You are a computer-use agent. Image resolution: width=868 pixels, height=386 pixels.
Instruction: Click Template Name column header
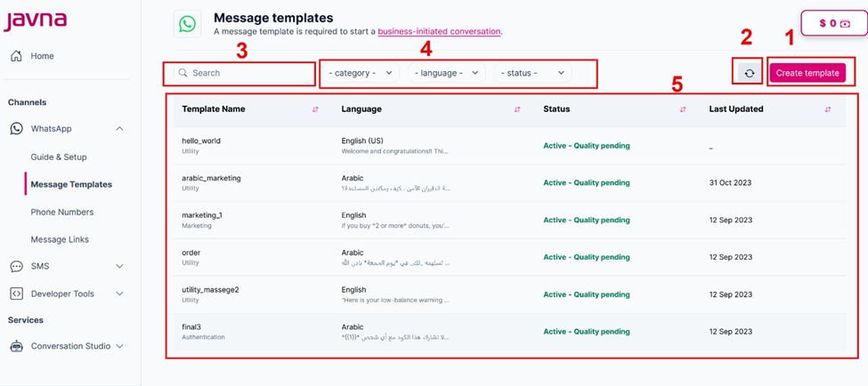214,109
